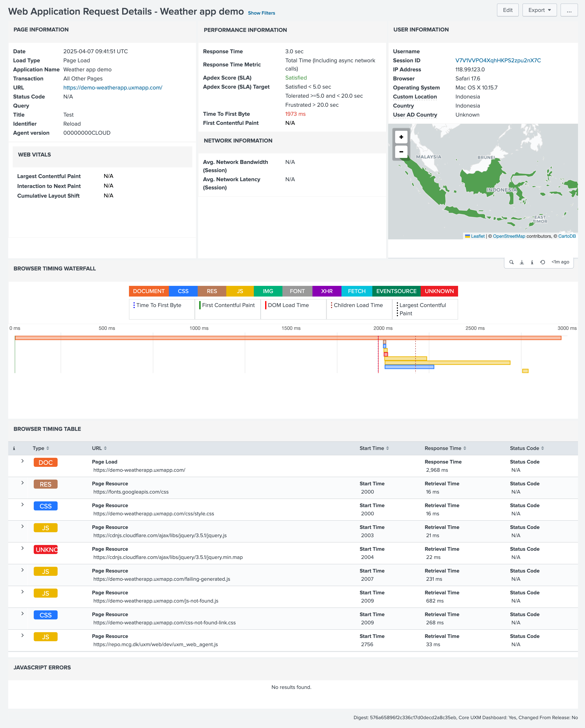Expand the fonts.googleapis.com RES row
The height and width of the screenshot is (728, 585).
click(x=23, y=483)
